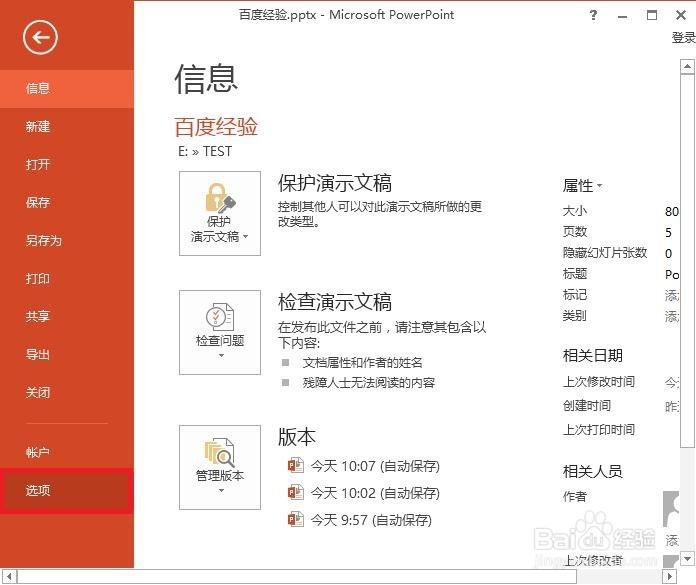Viewport: 696px width, 585px height.
Task: Click the horizontal scrollbar thumb
Action: click(297, 577)
